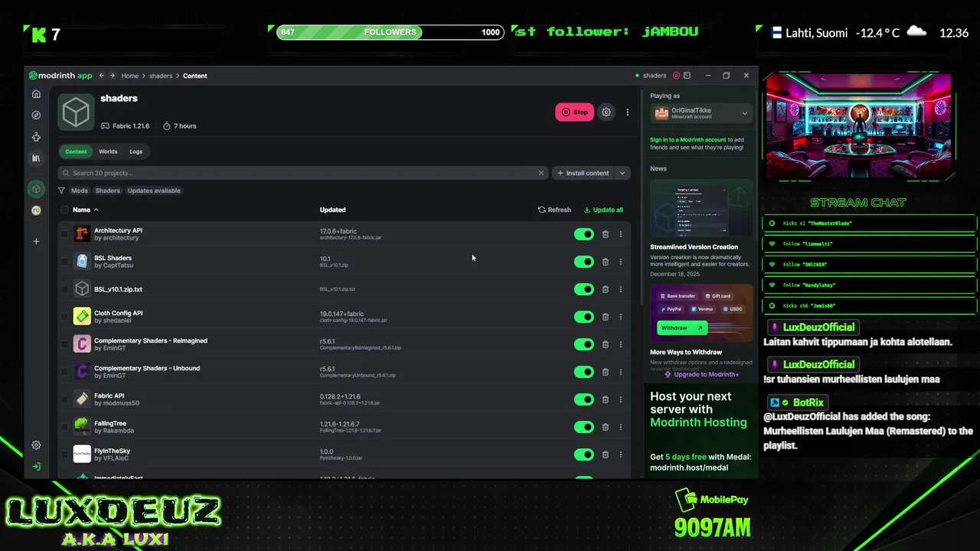Focus the Search 20 projects field
The width and height of the screenshot is (980, 551).
click(303, 173)
